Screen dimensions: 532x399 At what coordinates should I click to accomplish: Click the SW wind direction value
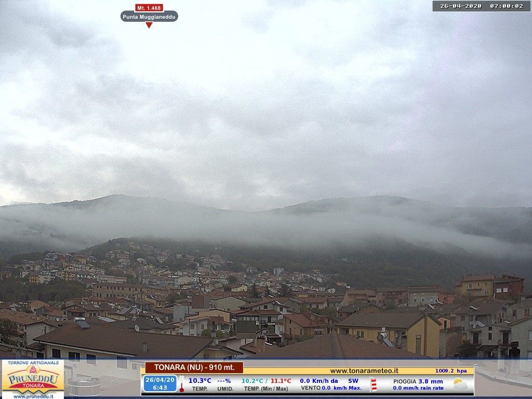pyautogui.click(x=353, y=381)
